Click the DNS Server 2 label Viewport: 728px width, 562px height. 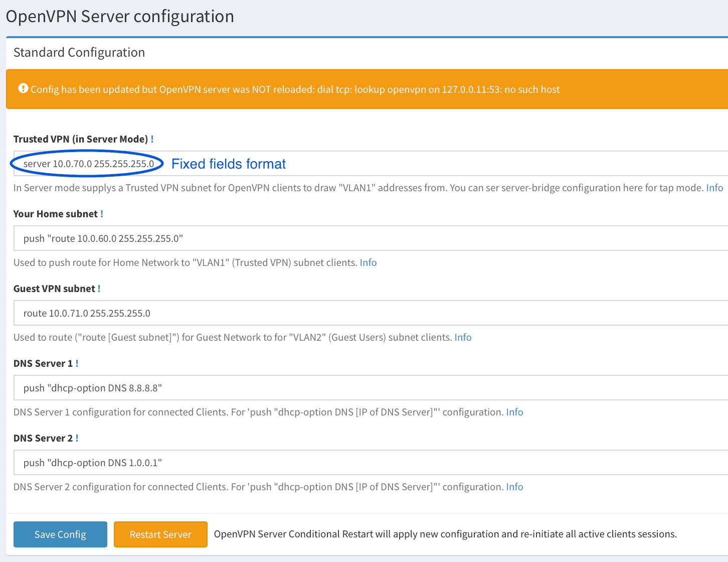43,438
